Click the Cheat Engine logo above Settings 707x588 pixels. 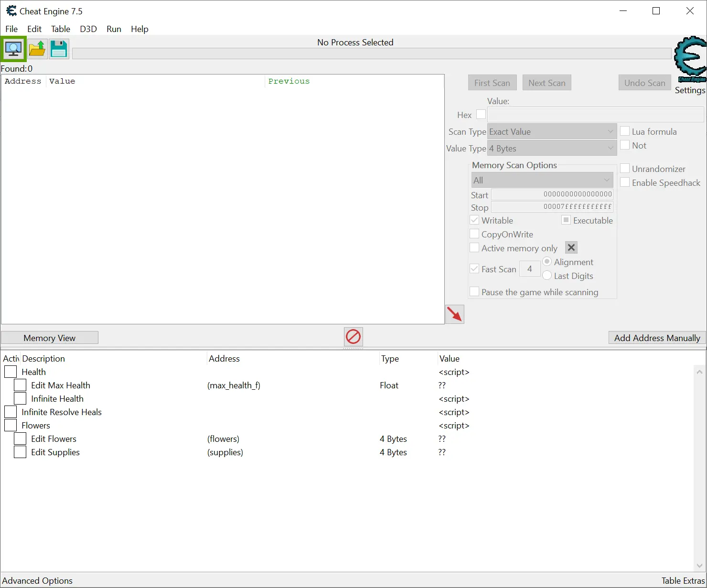(690, 59)
